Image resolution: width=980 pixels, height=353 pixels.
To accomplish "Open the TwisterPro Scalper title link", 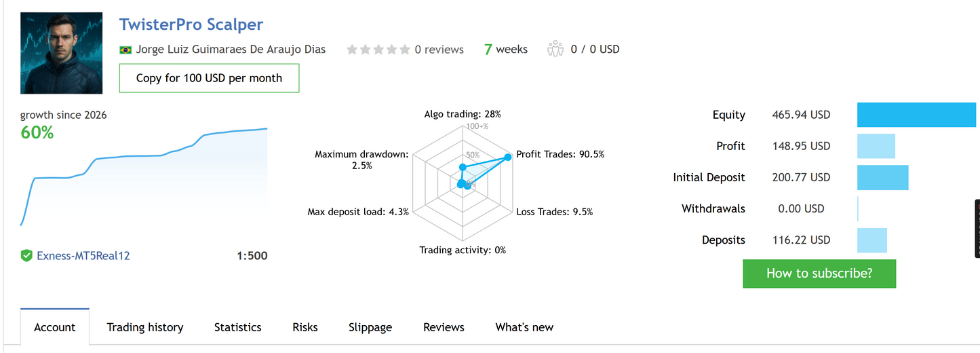I will coord(191,24).
